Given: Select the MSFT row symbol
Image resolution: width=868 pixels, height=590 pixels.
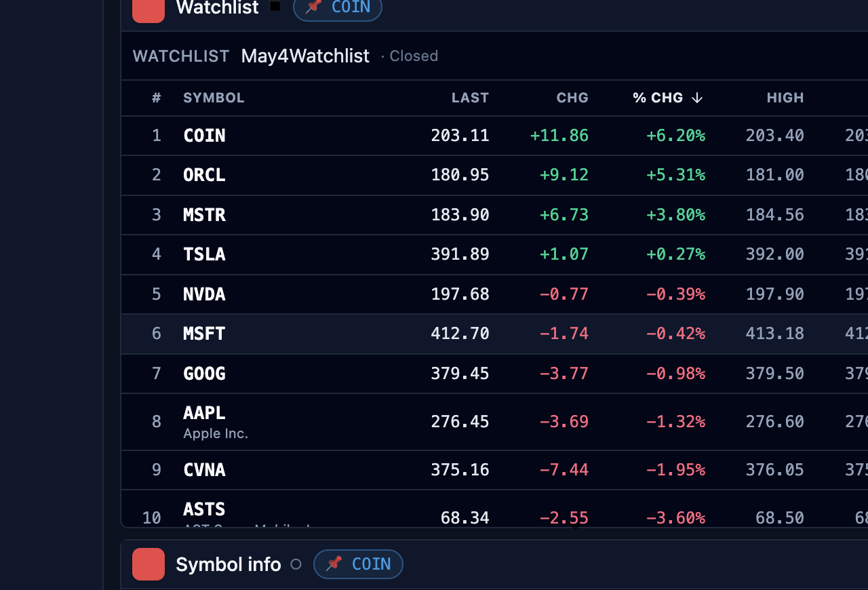Looking at the screenshot, I should coord(204,334).
